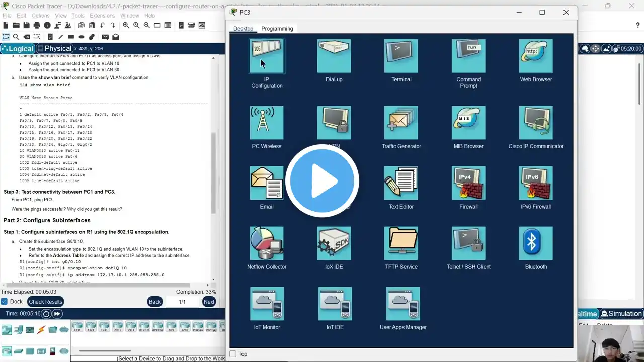This screenshot has width=644, height=362.
Task: Open the Options menu
Action: (x=40, y=16)
